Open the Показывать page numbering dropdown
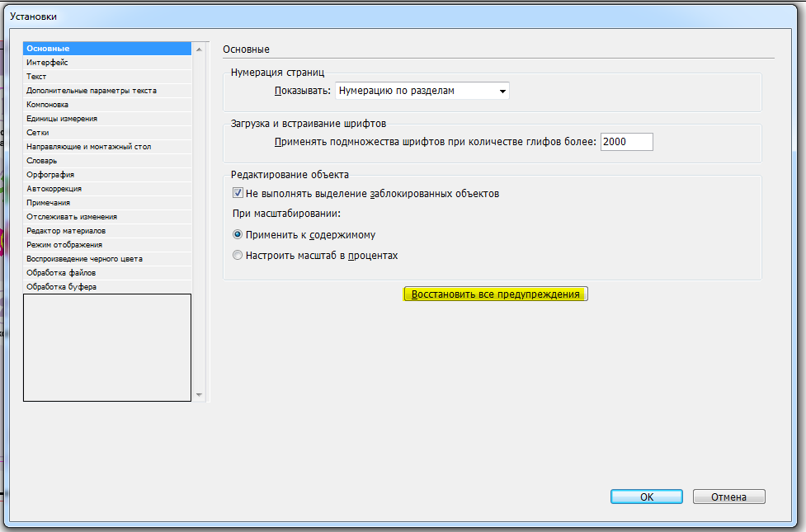 [x=422, y=91]
